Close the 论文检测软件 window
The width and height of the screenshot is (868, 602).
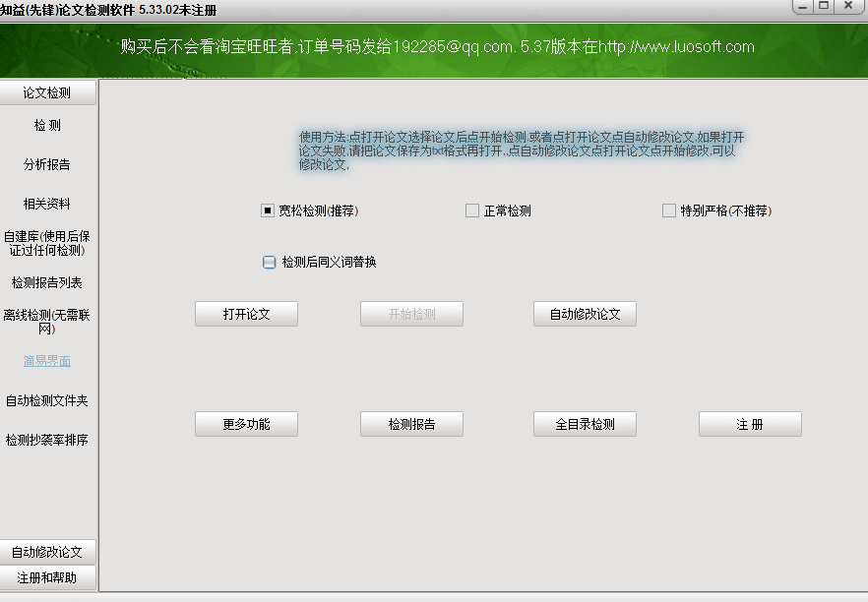coord(848,6)
